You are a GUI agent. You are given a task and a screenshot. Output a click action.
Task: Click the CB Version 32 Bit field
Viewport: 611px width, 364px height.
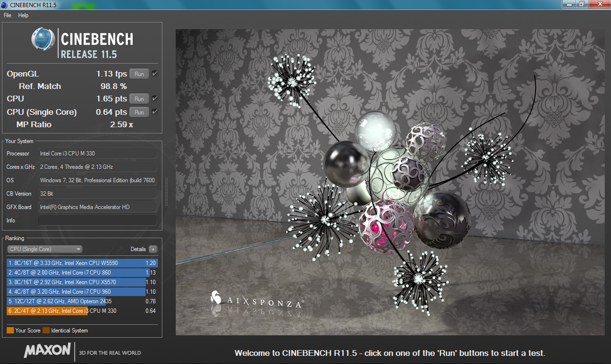click(x=97, y=194)
